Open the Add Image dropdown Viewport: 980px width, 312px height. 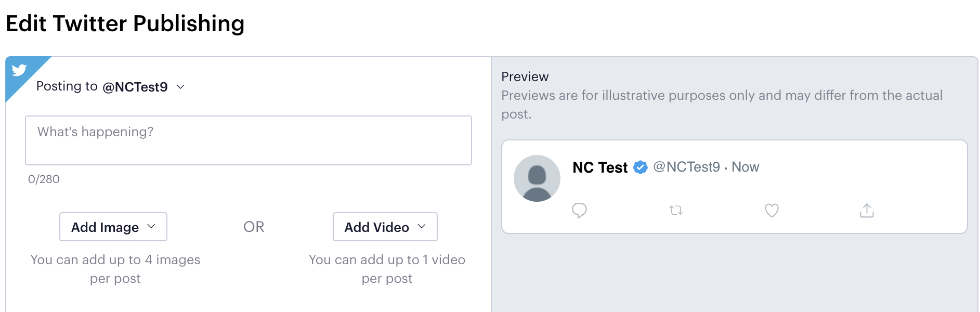(113, 227)
